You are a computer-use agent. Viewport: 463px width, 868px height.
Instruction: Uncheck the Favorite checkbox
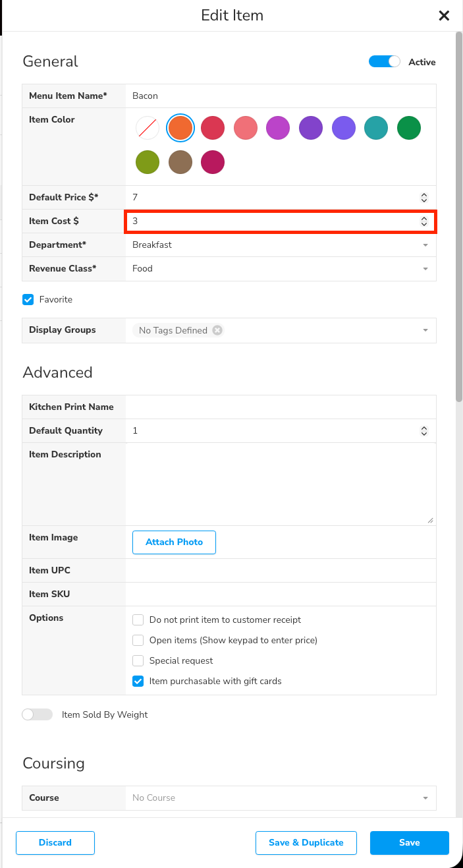28,300
